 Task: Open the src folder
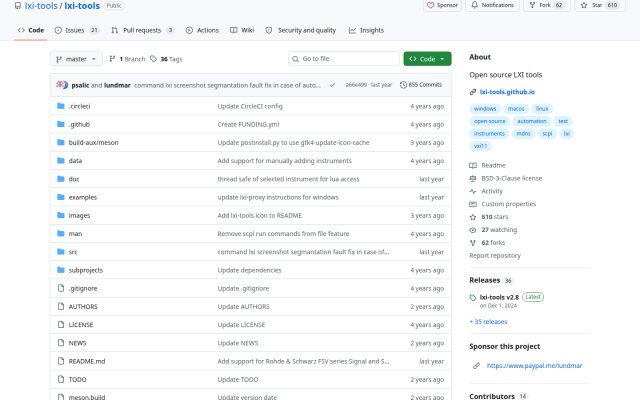[73, 252]
